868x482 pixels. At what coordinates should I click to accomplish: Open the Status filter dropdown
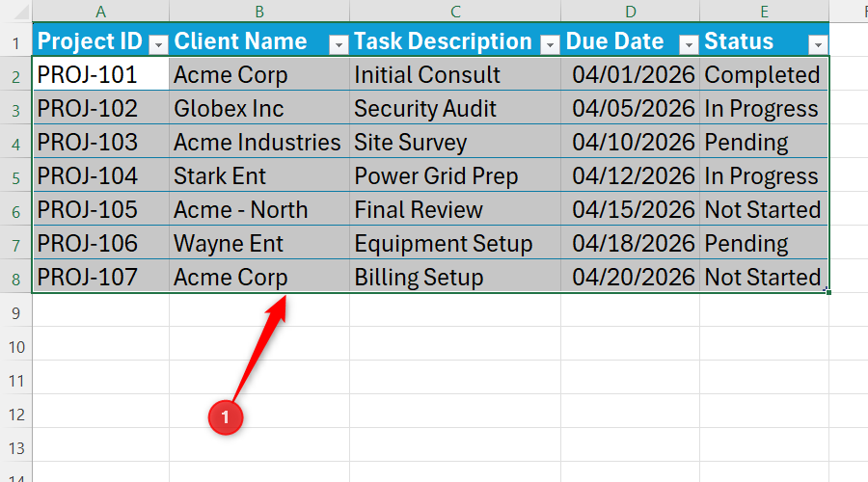818,44
